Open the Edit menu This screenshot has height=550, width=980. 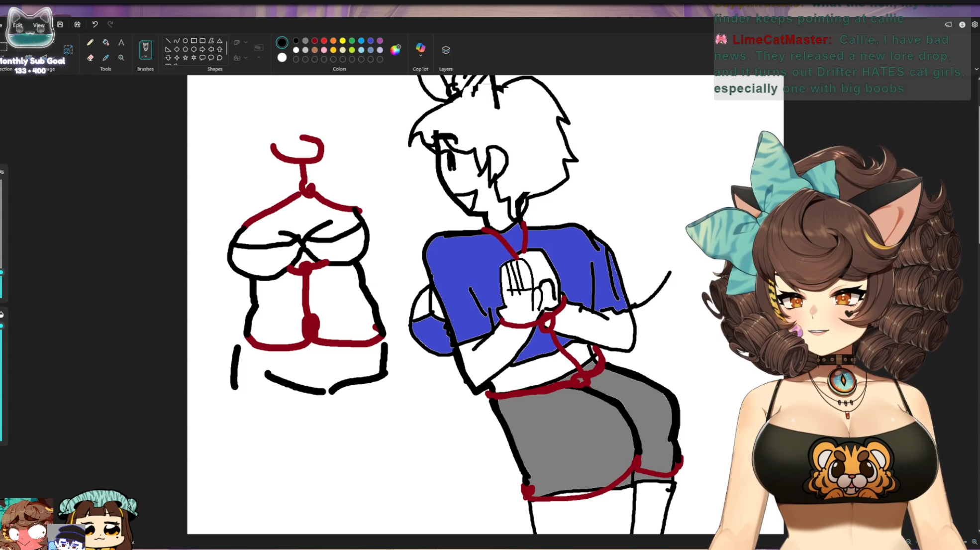click(17, 25)
